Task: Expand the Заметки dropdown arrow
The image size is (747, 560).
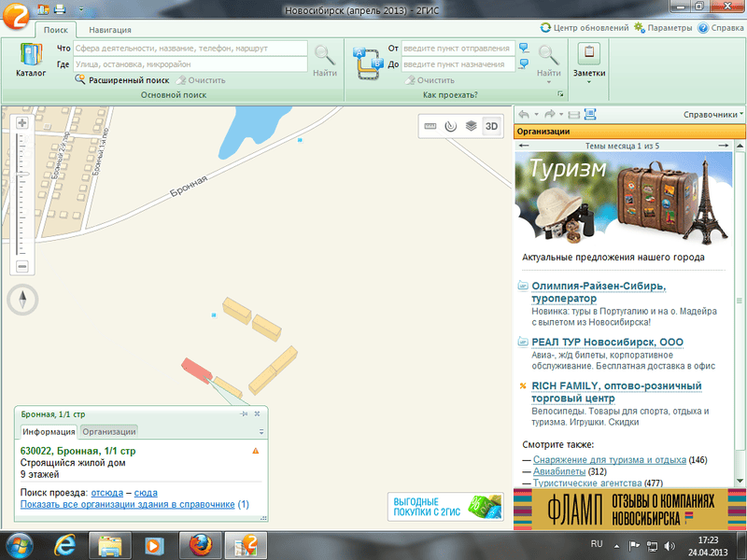Action: [x=588, y=82]
